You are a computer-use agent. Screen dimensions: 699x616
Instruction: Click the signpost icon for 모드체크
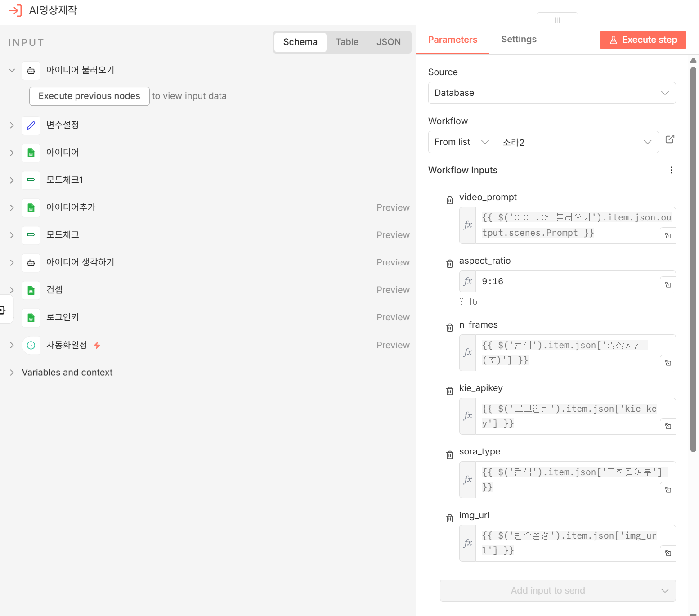click(31, 235)
